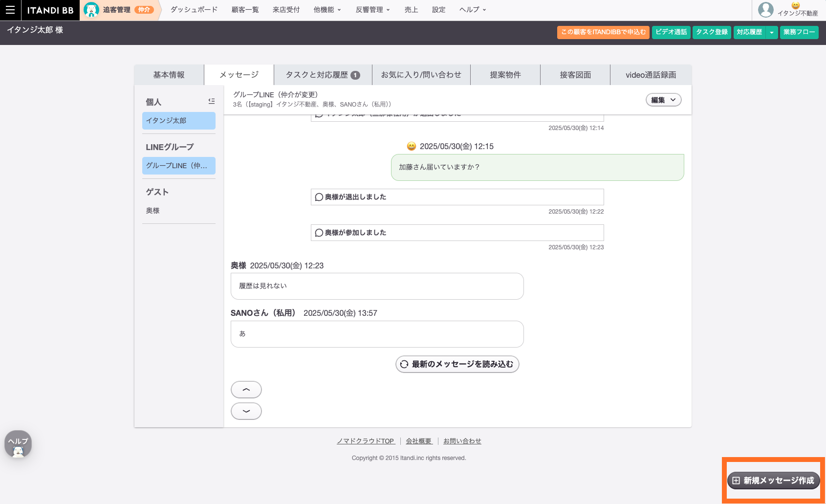Click the user avatar icon
This screenshot has height=504, width=826.
(766, 10)
